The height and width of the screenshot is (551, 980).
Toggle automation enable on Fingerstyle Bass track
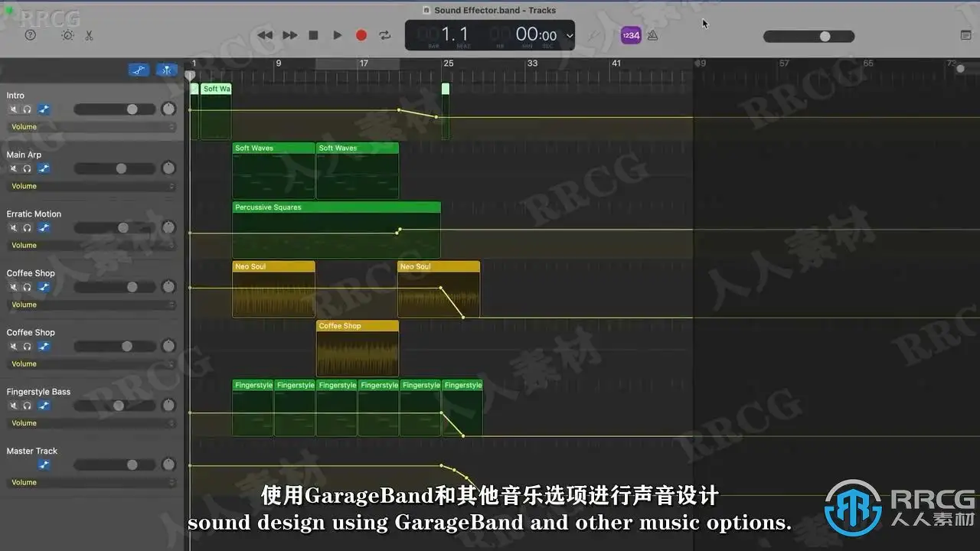[44, 406]
